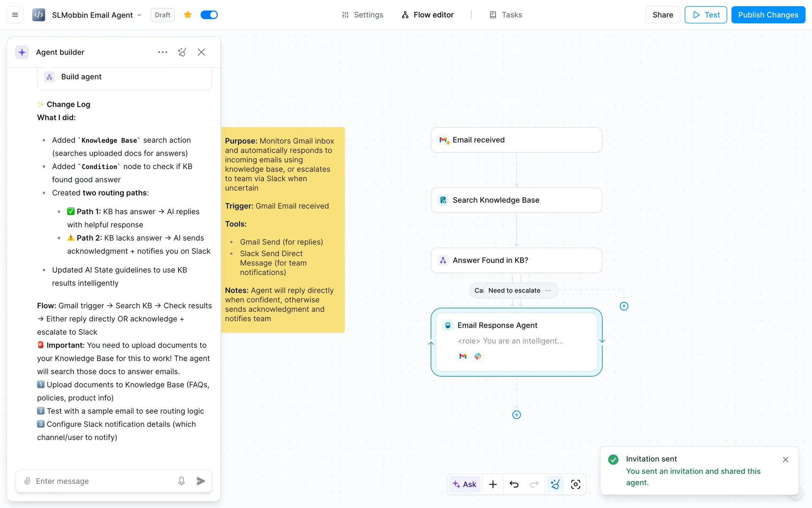Open the hamburger sidebar menu
The image size is (812, 508).
tap(15, 15)
